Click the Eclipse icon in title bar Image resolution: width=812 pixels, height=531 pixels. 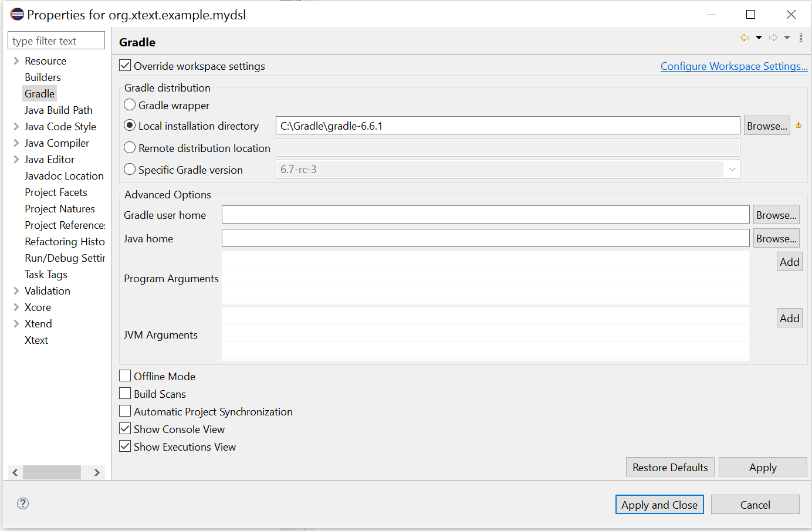click(17, 15)
